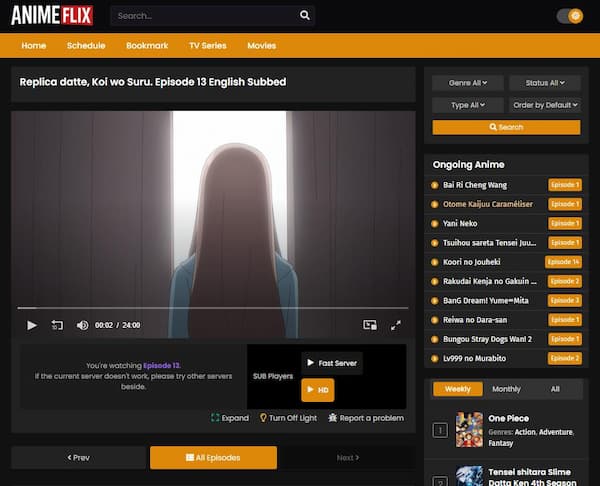The height and width of the screenshot is (486, 600).
Task: Focus the top search input field
Action: [212, 16]
